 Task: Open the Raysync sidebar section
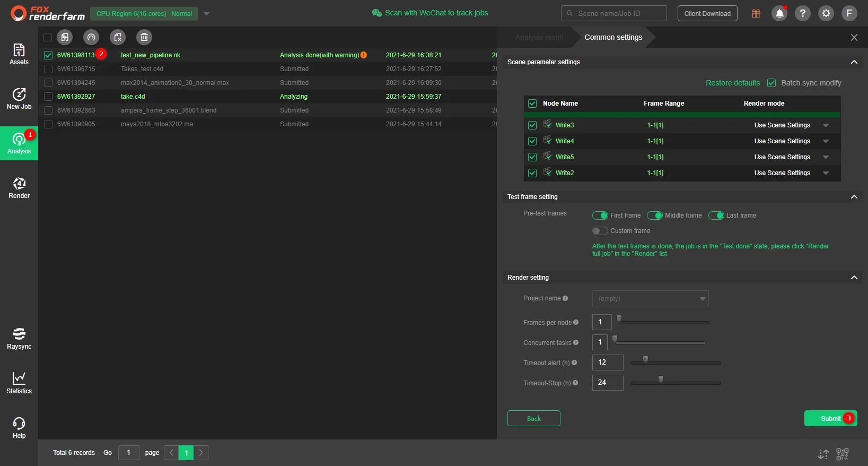click(x=19, y=339)
